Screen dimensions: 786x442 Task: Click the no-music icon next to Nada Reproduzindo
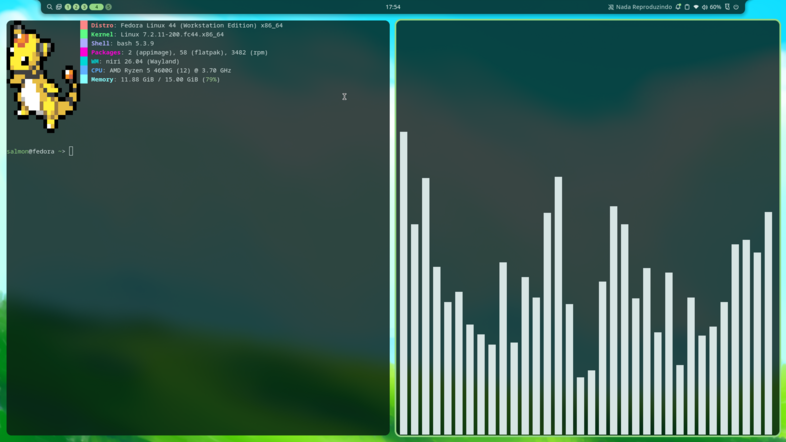(611, 7)
